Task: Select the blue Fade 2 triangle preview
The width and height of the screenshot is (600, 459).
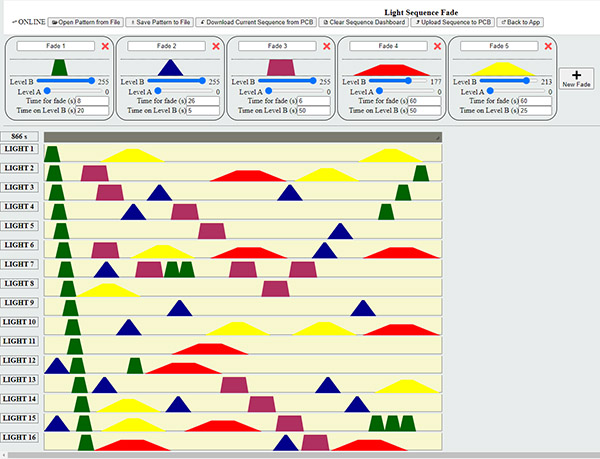Action: pyautogui.click(x=170, y=67)
